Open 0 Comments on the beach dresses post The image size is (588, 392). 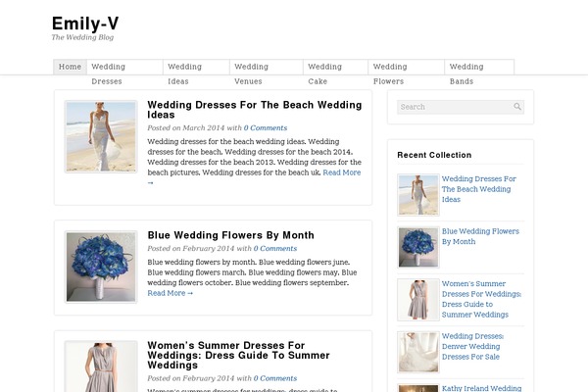[266, 128]
